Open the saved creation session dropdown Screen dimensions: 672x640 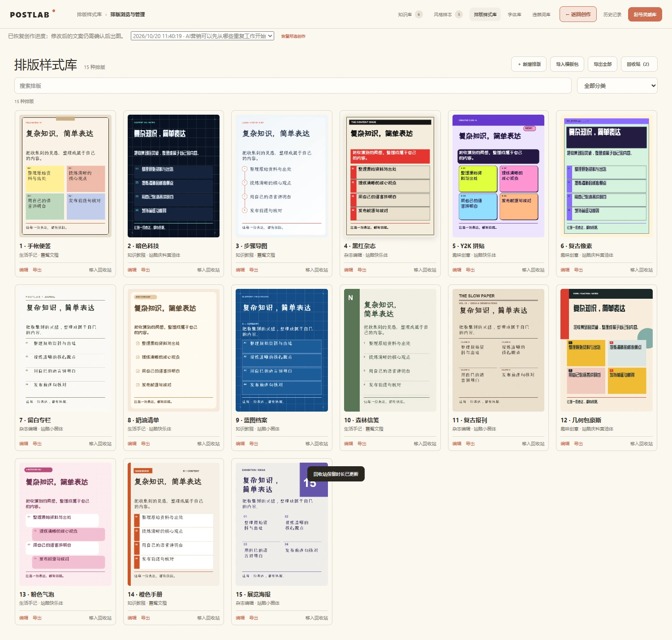tap(202, 36)
